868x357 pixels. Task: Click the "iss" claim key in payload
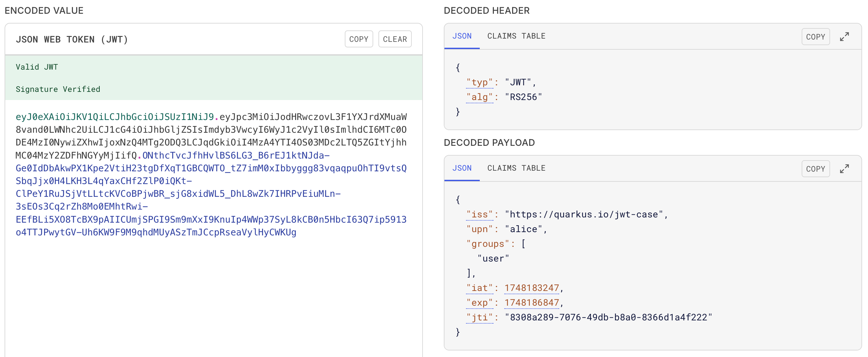(479, 214)
